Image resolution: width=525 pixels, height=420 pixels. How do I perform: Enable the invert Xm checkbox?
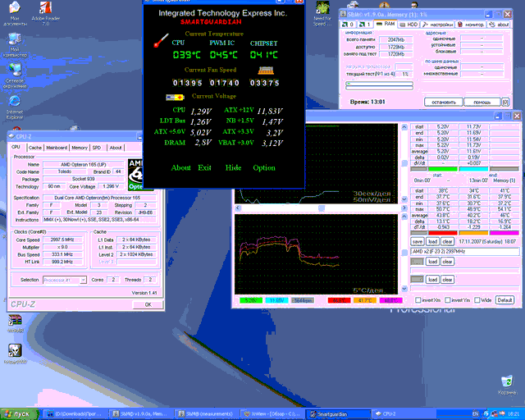tap(418, 299)
